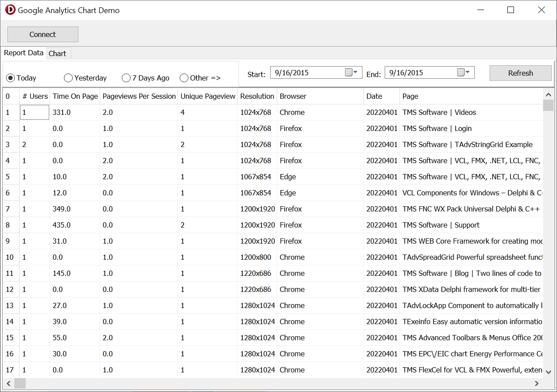Image resolution: width=557 pixels, height=392 pixels.
Task: Open the Start date calendar dropdown
Action: tap(351, 72)
